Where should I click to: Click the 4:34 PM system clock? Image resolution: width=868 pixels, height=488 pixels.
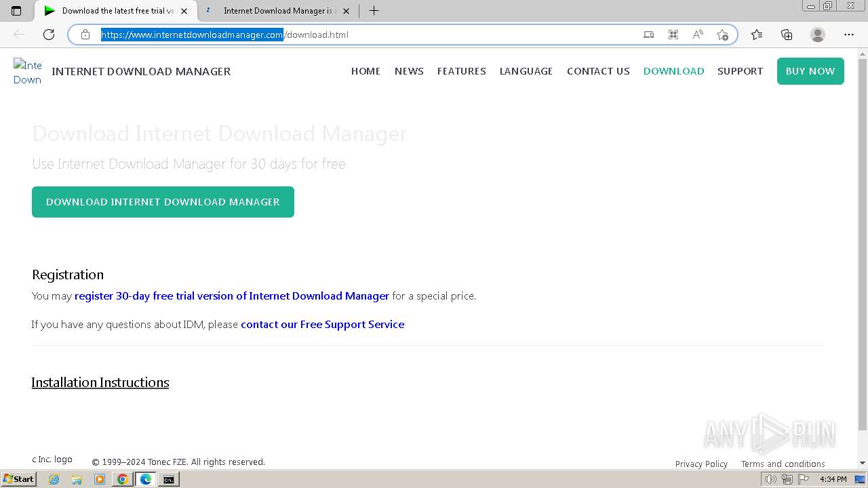[833, 479]
